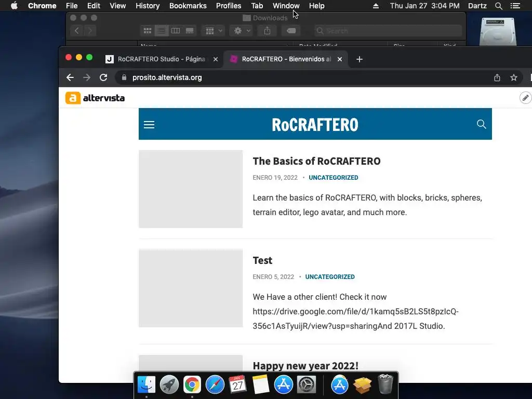Viewport: 532px width, 399px height.
Task: Bookmark this page with the star icon
Action: click(514, 77)
